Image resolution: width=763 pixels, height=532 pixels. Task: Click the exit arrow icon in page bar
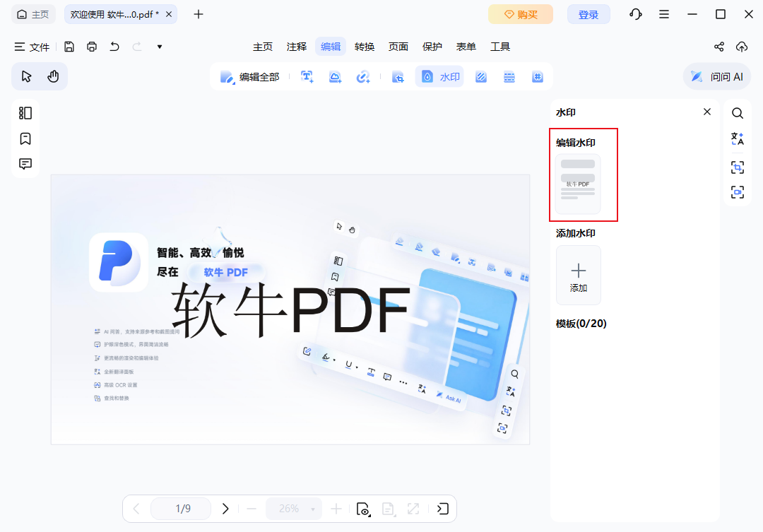pyautogui.click(x=443, y=509)
